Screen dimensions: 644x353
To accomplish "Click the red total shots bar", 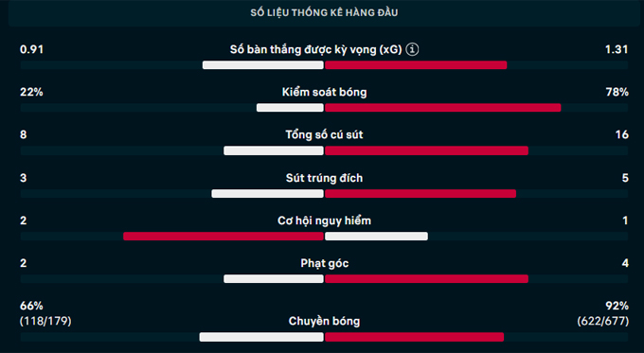I will 426,150.
